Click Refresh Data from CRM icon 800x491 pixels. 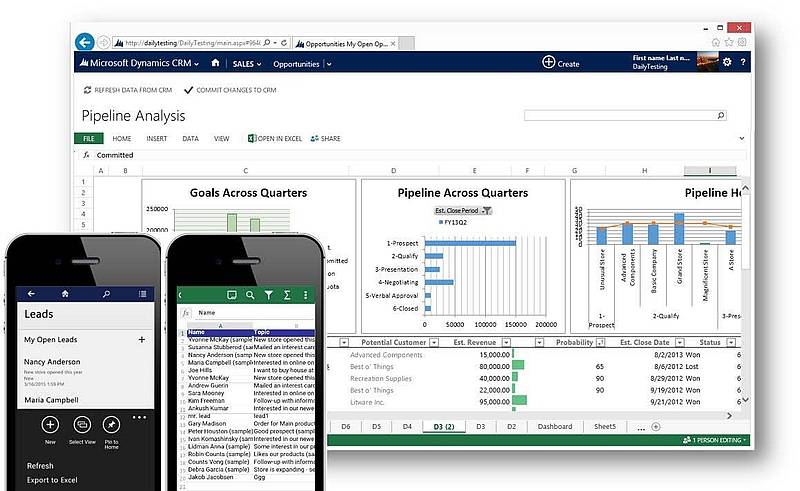coord(88,90)
